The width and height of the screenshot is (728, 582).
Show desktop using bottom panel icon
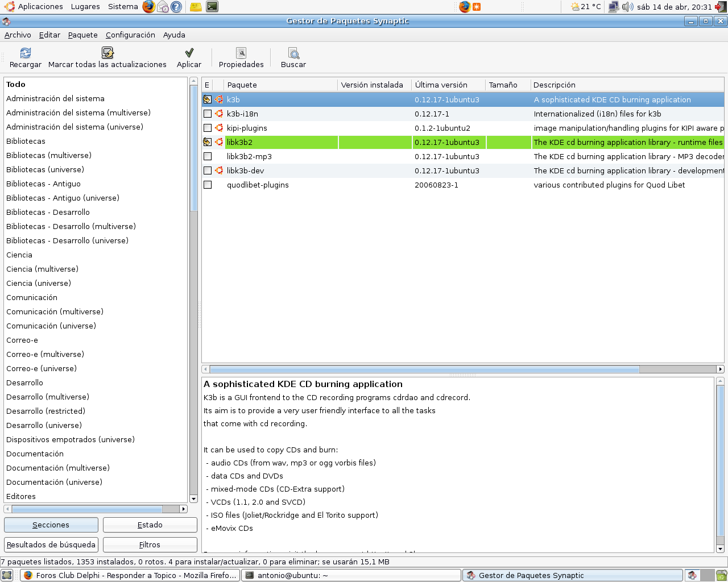click(x=7, y=575)
